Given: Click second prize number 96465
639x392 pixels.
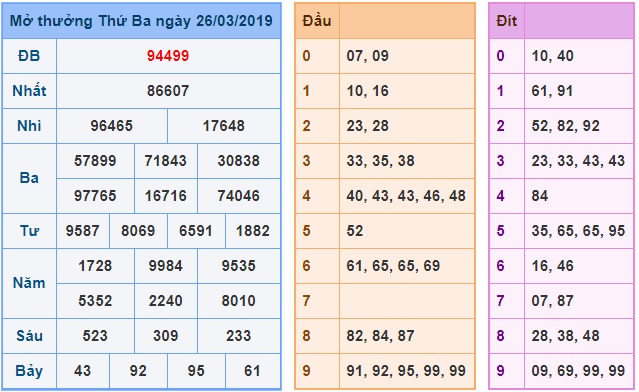Looking at the screenshot, I should point(112,126).
